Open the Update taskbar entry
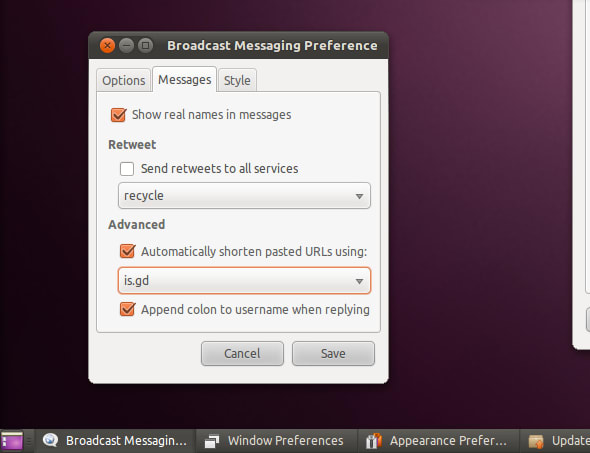This screenshot has width=590, height=453. 555,441
